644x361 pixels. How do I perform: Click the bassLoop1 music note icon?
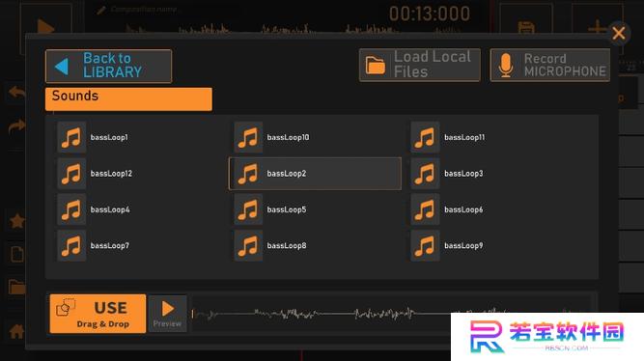(x=71, y=137)
